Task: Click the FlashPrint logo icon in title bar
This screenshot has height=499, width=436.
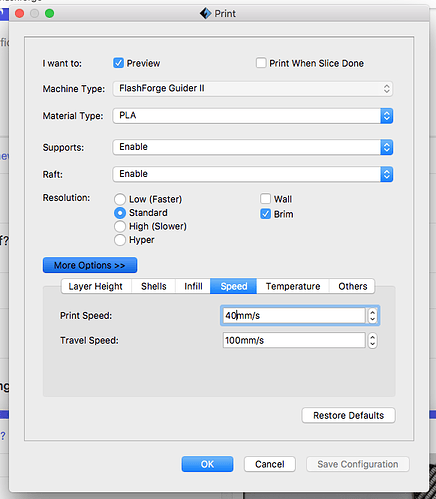Action: pyautogui.click(x=205, y=14)
